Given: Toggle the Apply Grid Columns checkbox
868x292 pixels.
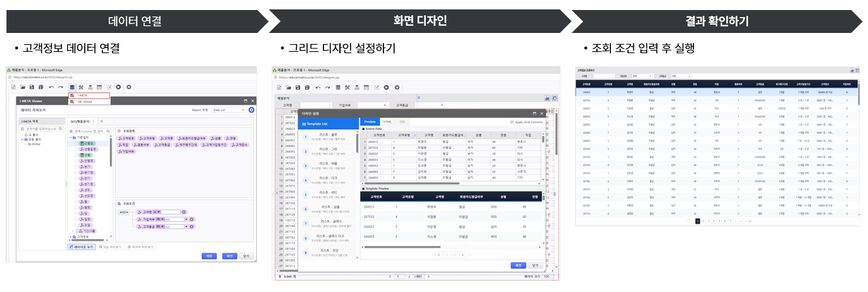Looking at the screenshot, I should (x=512, y=122).
